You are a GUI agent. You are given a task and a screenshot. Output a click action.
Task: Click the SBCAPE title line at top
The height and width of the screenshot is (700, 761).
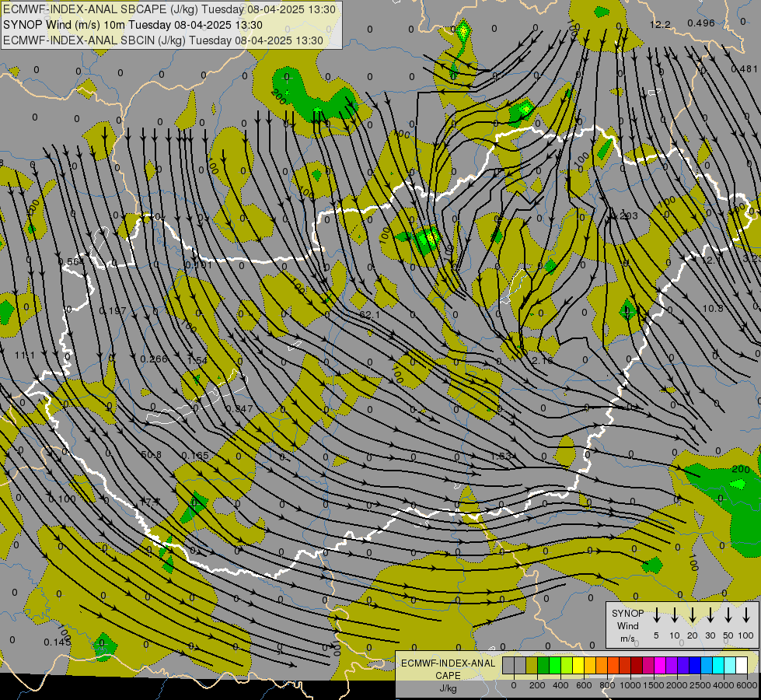(169, 9)
